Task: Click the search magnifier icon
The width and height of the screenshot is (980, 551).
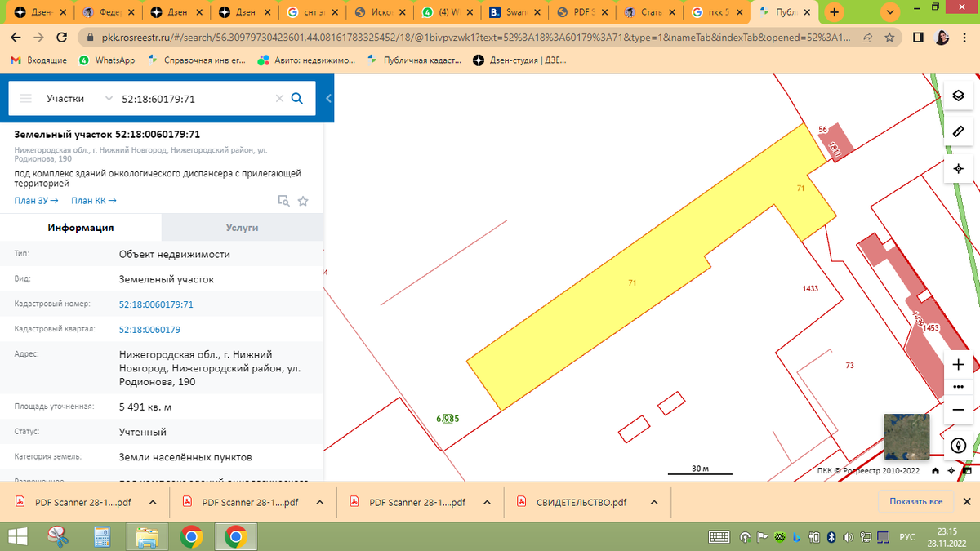Action: (297, 98)
